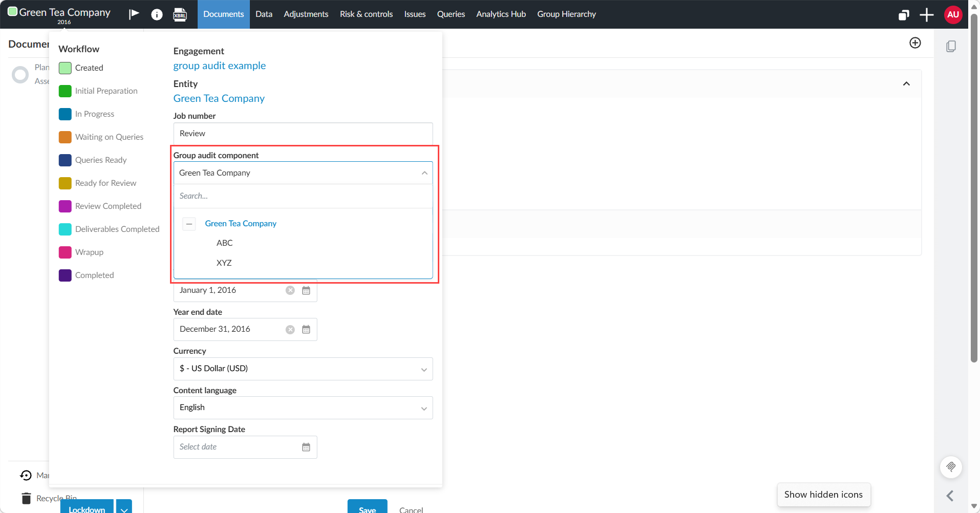Click the circled plus add icon

pyautogui.click(x=915, y=43)
